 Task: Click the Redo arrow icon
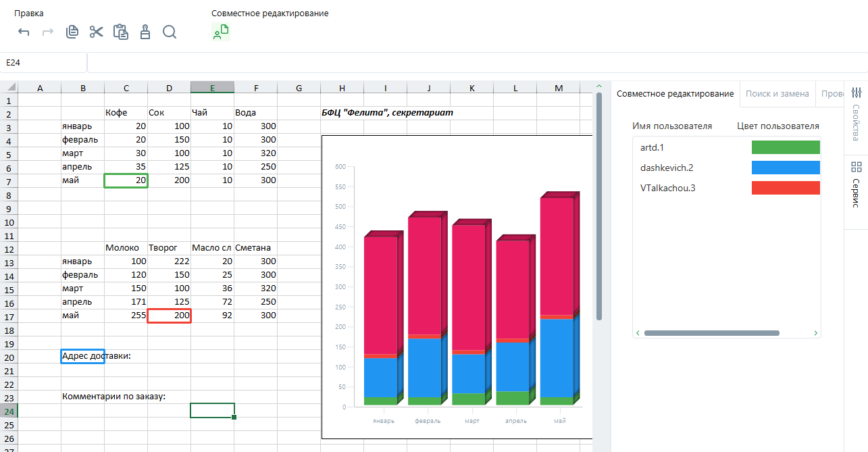click(48, 32)
